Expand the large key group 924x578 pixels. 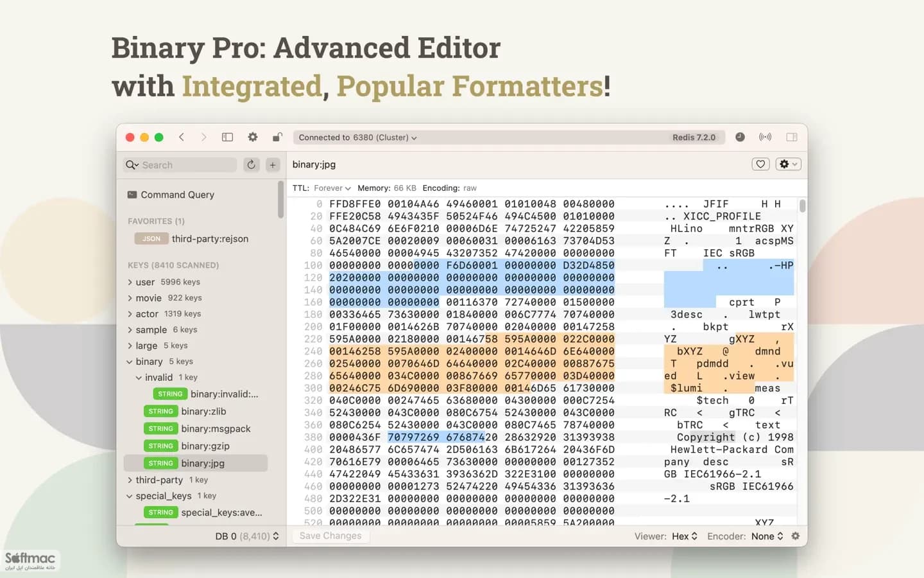click(130, 346)
